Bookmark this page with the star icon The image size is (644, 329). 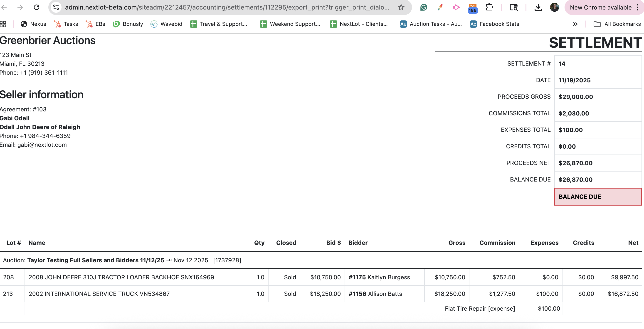point(401,7)
